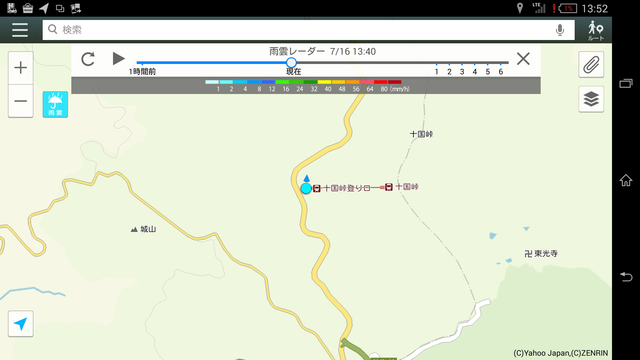
Task: Tap the 現在 label under the slider
Action: coord(293,71)
